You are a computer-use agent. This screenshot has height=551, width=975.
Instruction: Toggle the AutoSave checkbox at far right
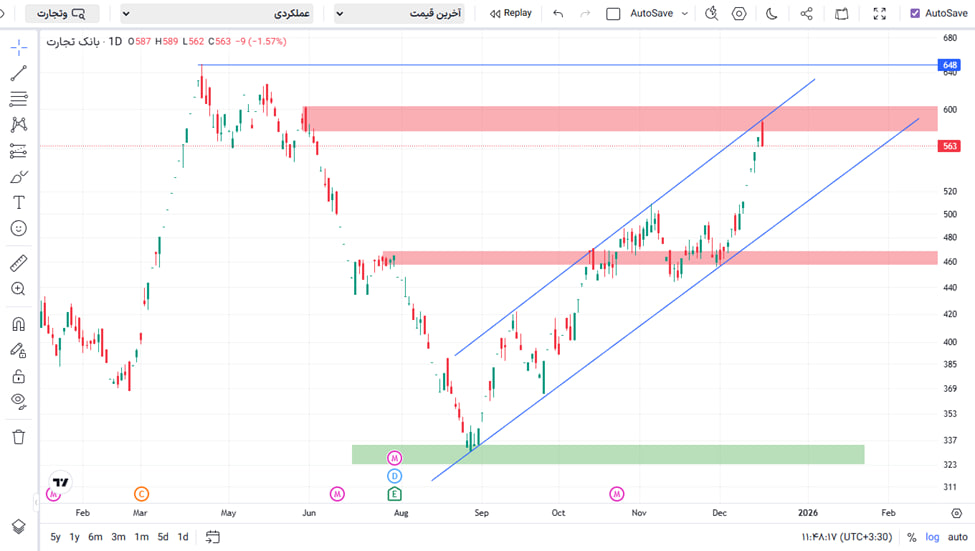(x=915, y=13)
